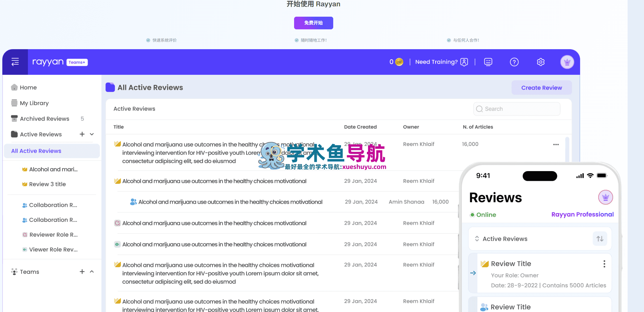
Task: Click the Archived Reviews count 5
Action: click(82, 119)
